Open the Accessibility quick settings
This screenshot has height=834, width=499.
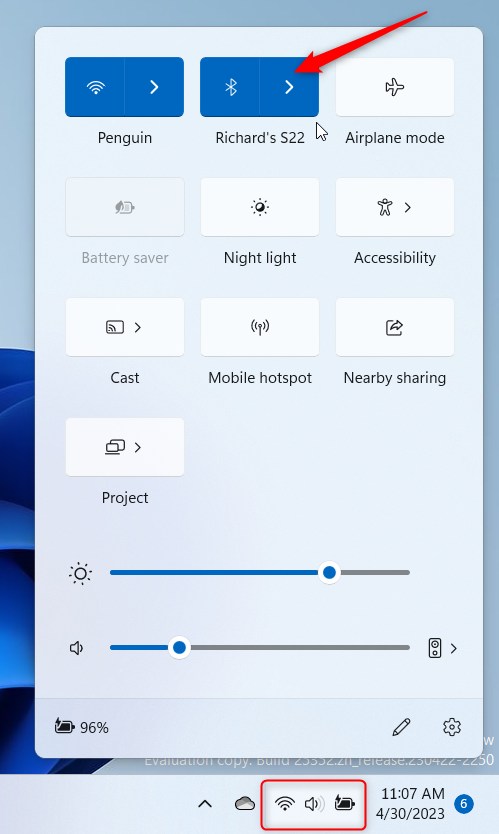tap(395, 207)
